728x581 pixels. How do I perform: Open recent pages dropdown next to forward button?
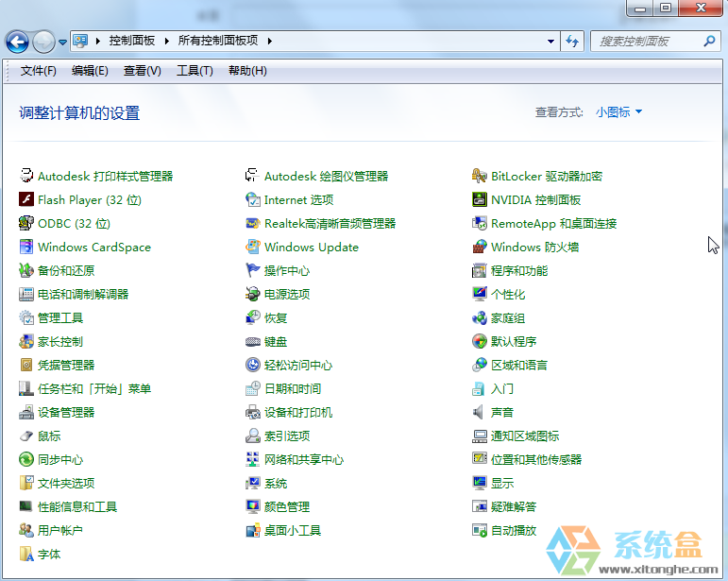62,42
